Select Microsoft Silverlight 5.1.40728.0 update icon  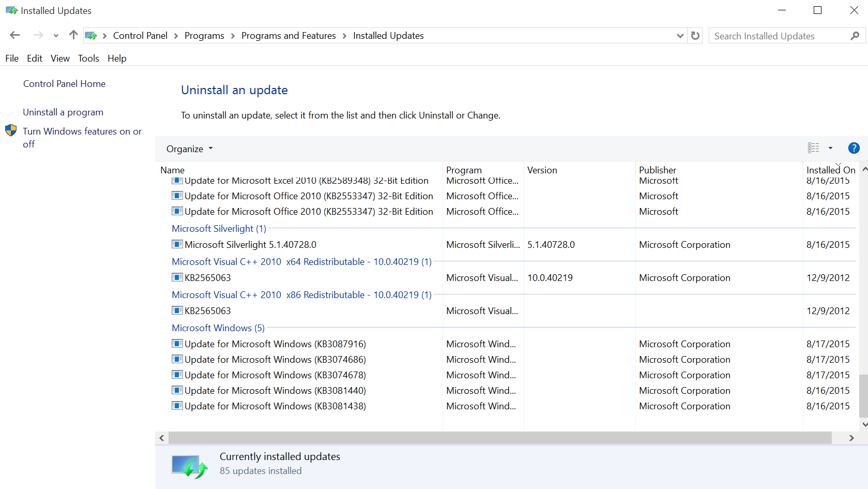177,244
